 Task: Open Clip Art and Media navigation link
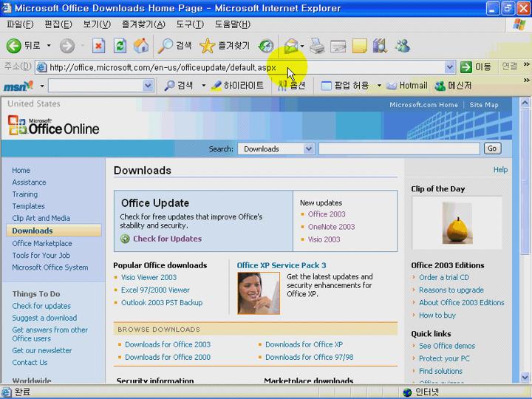pos(41,218)
